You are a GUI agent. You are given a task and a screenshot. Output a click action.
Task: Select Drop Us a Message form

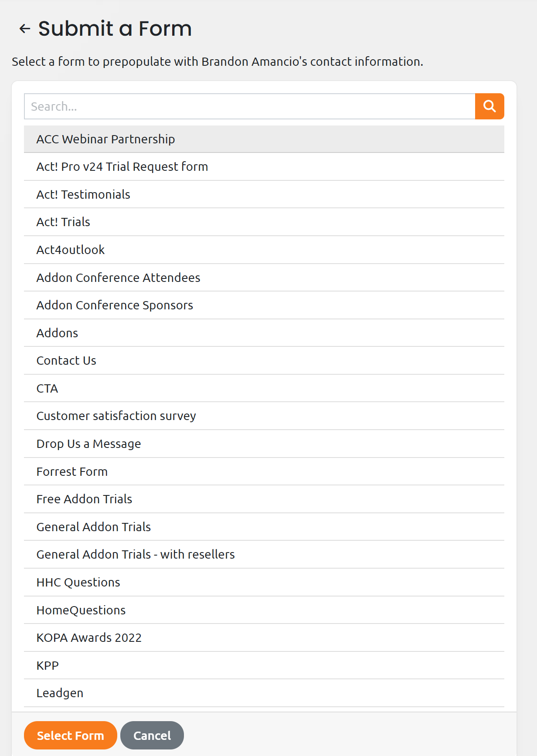point(264,444)
